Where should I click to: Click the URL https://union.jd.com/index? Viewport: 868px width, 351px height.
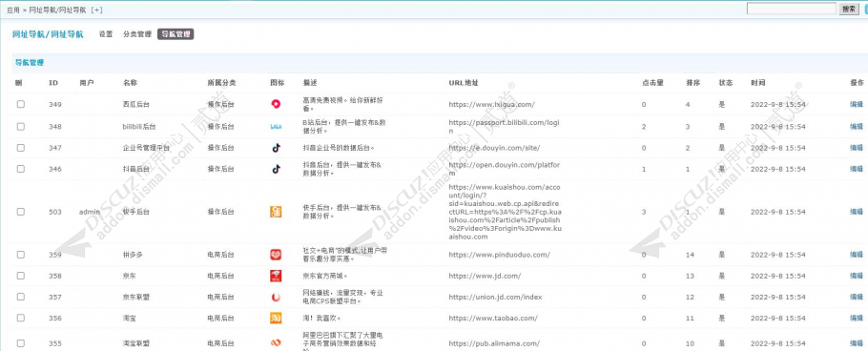coord(495,298)
